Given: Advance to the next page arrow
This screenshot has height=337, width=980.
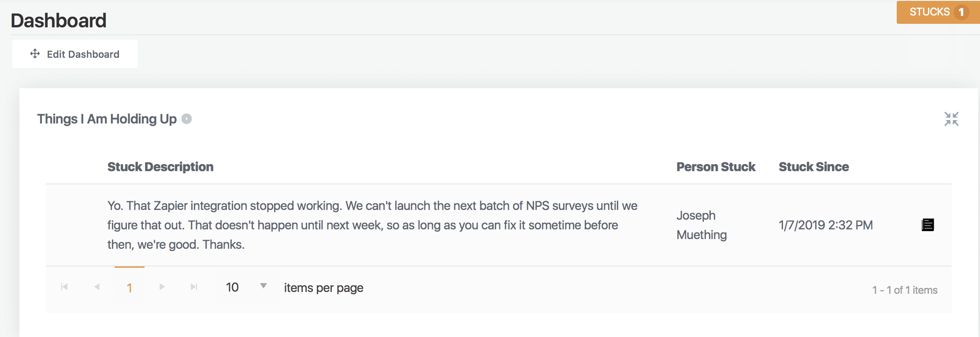Looking at the screenshot, I should (x=162, y=287).
